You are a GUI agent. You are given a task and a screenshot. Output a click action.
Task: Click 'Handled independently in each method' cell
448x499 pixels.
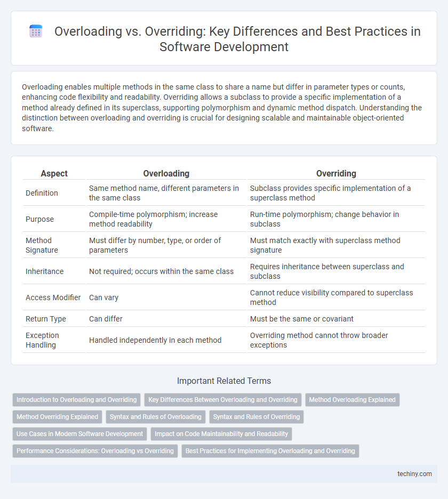click(x=166, y=340)
